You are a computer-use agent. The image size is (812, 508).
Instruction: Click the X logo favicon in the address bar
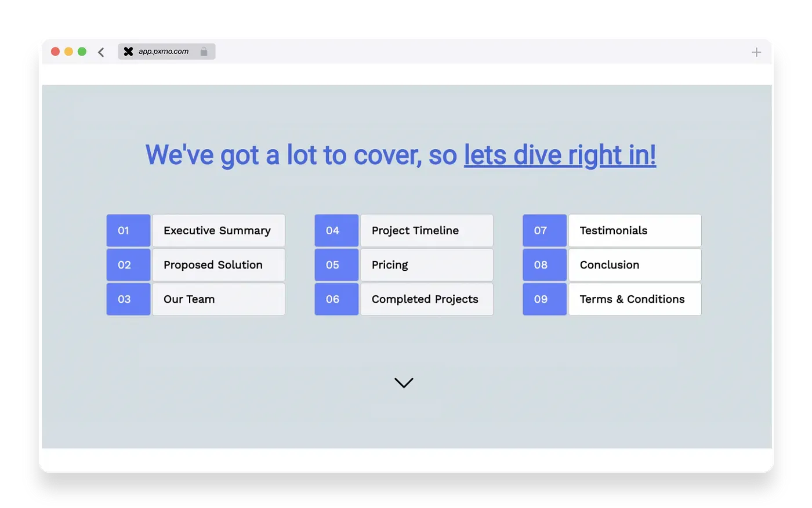[128, 51]
